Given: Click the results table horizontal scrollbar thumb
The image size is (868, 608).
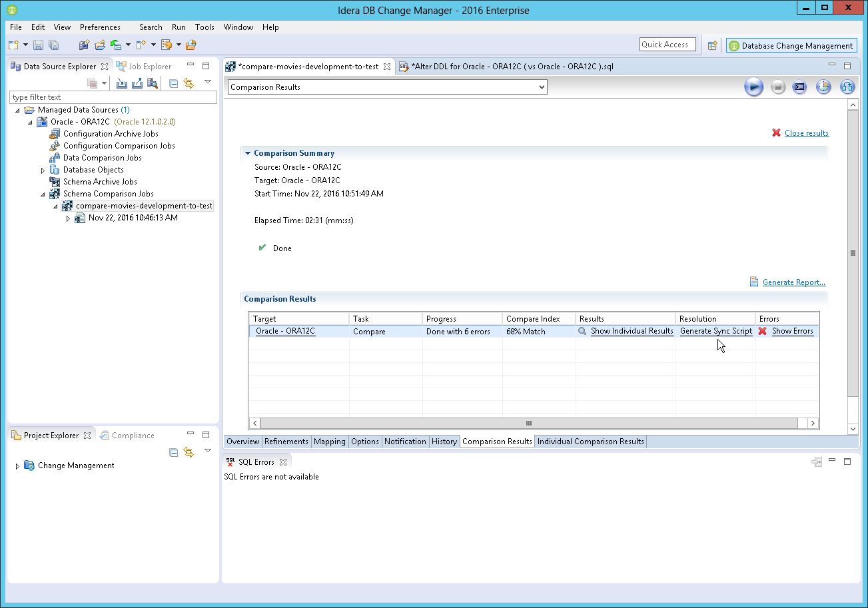Looking at the screenshot, I should click(529, 423).
